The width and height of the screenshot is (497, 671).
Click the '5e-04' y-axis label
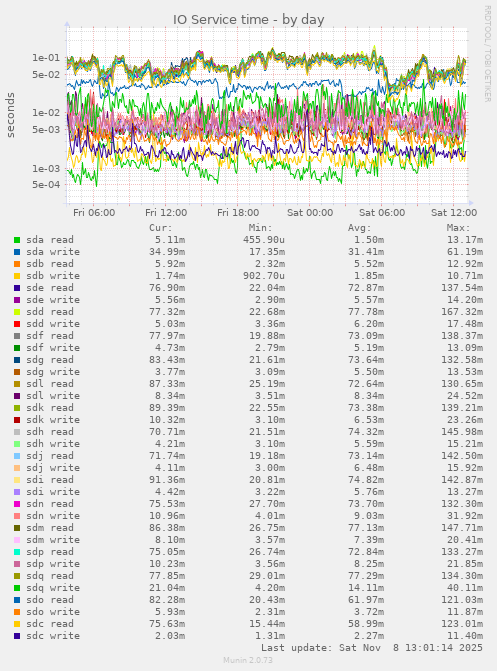click(46, 184)
